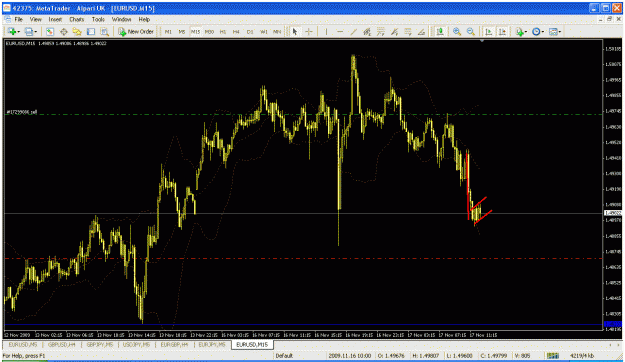Expand the New Chart dropdown arrow
625x362 pixels.
coord(18,32)
